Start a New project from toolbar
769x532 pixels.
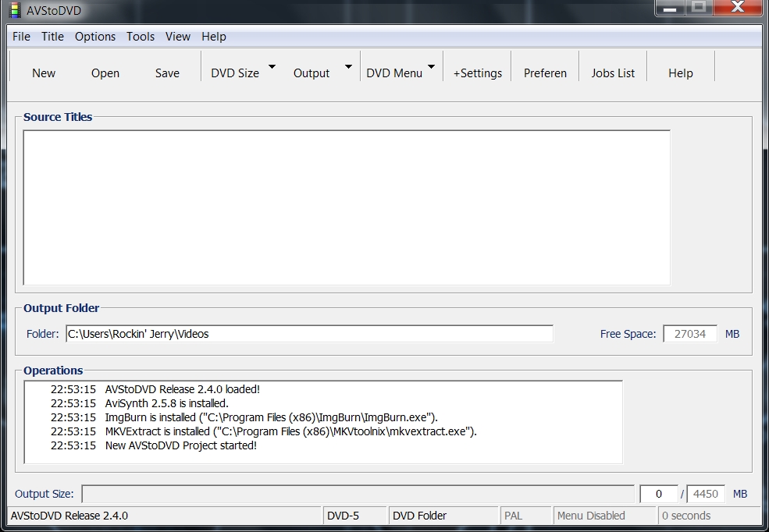(44, 73)
